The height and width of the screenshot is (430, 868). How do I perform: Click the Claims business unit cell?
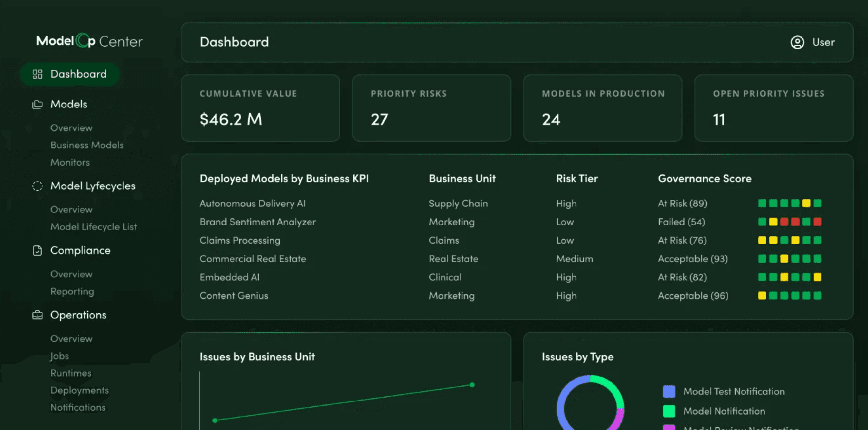tap(444, 241)
